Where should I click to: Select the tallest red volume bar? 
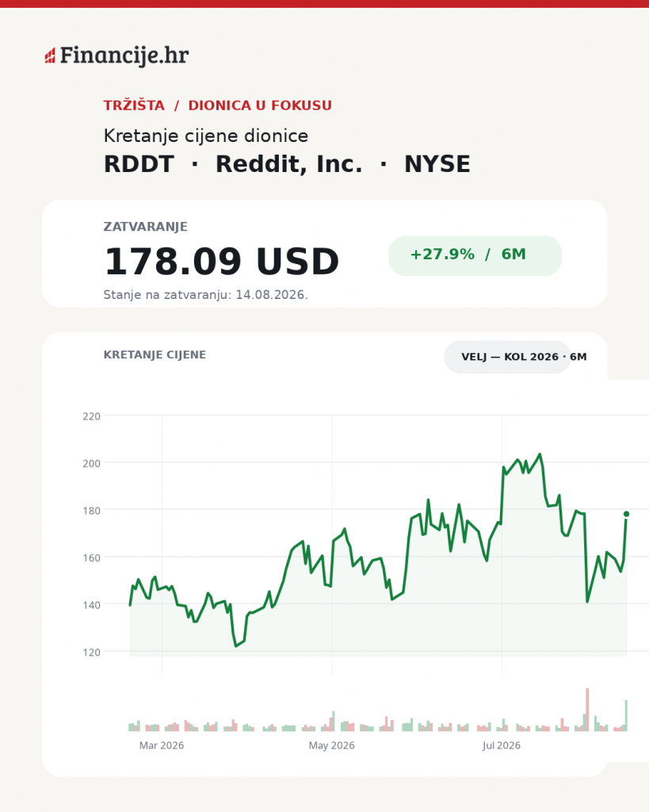[587, 710]
